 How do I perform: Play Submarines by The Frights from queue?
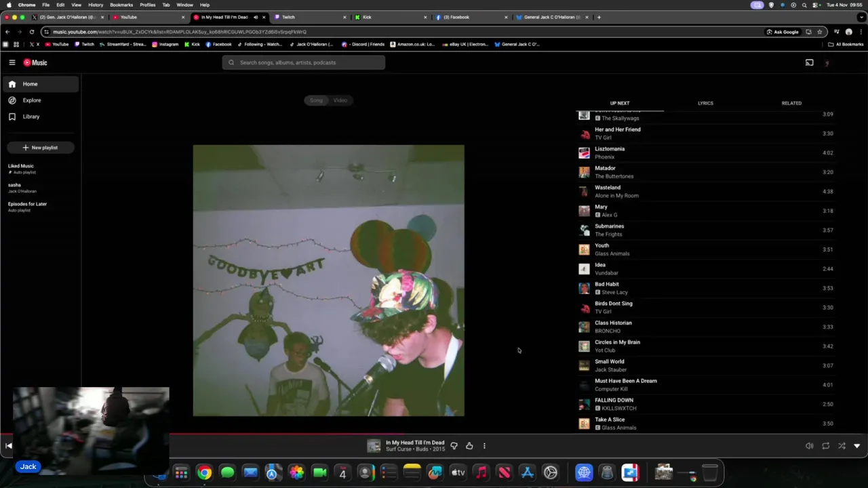pos(705,230)
